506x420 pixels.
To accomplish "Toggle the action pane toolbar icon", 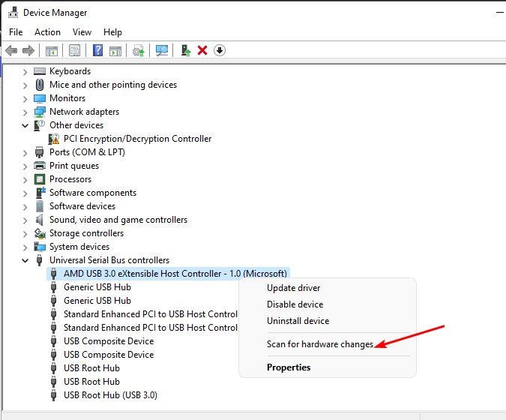I will tap(115, 51).
